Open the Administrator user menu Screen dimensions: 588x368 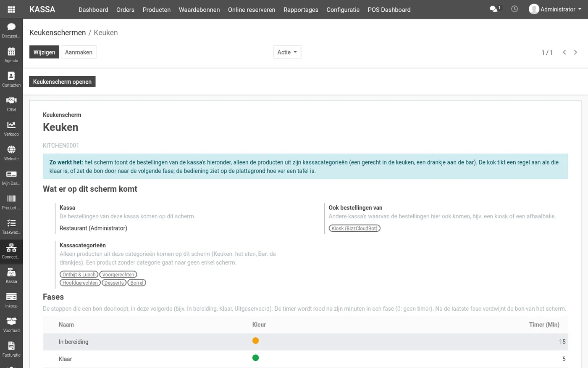555,9
